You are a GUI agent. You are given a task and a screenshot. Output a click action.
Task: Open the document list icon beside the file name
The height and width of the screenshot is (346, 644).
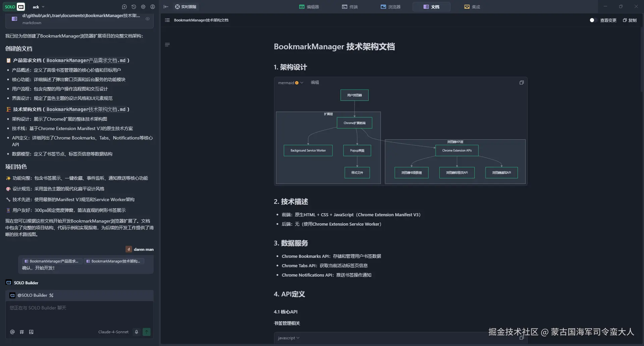[167, 20]
